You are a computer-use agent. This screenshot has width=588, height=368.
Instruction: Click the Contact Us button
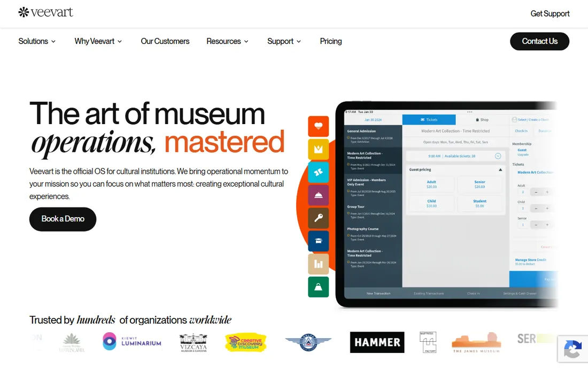tap(540, 41)
